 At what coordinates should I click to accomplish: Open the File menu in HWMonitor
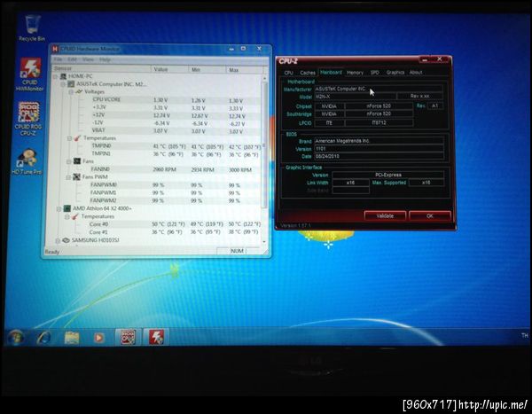(58, 59)
